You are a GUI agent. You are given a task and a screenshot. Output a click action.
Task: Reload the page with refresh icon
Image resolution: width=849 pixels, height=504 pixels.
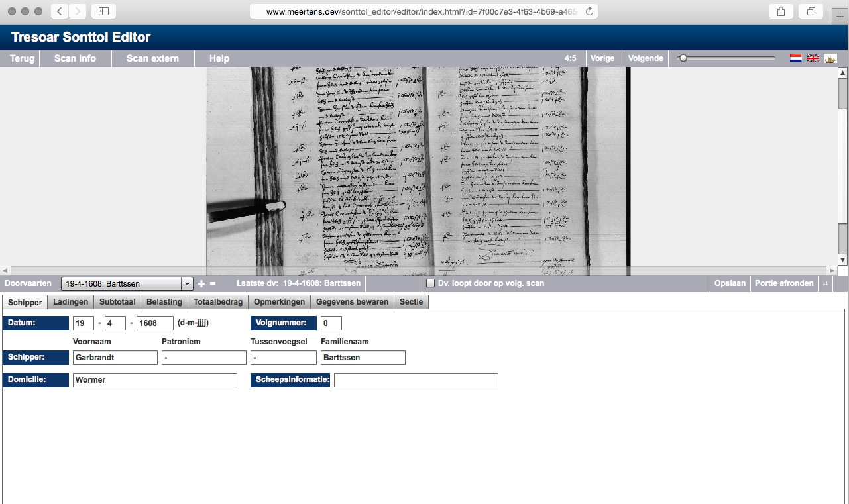tap(589, 11)
